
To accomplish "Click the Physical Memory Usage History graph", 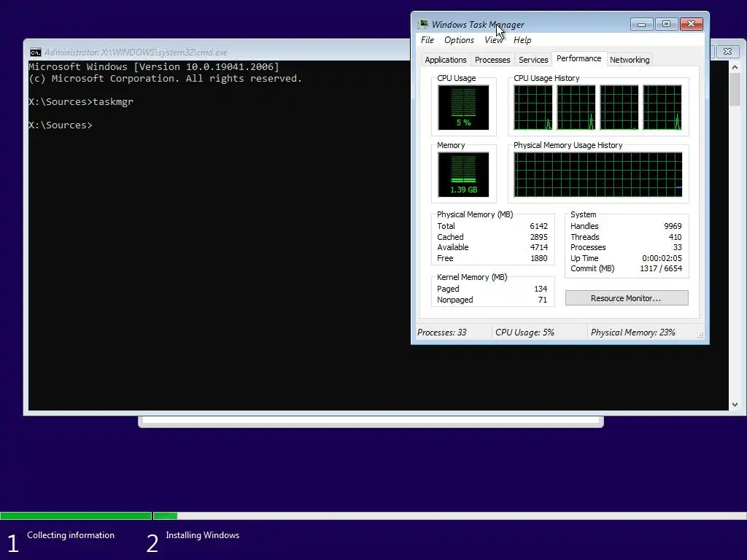I will click(598, 174).
